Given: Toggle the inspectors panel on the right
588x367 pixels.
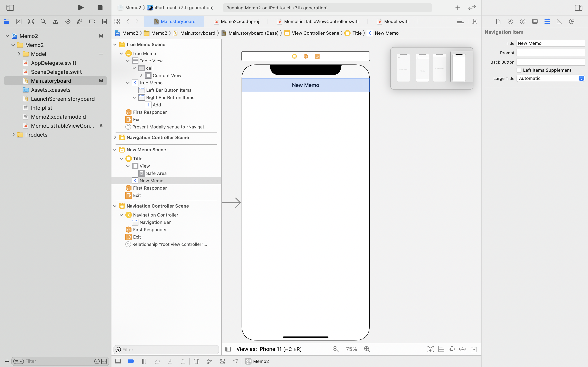Looking at the screenshot, I should (578, 8).
